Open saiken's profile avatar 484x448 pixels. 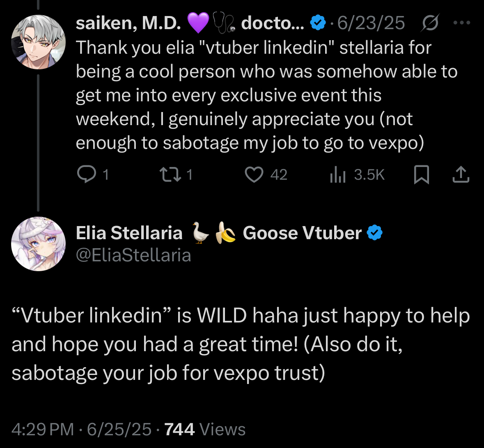(x=38, y=42)
